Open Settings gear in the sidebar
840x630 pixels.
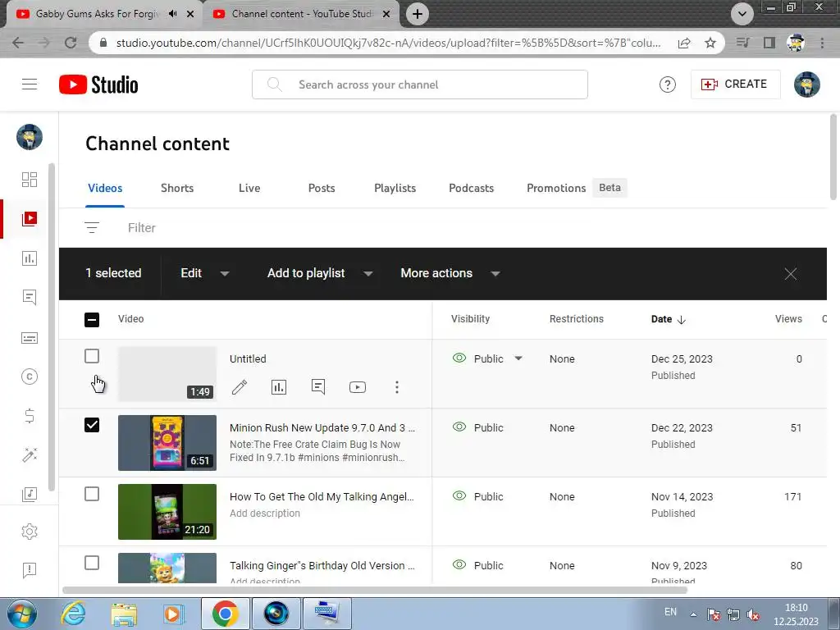[30, 532]
